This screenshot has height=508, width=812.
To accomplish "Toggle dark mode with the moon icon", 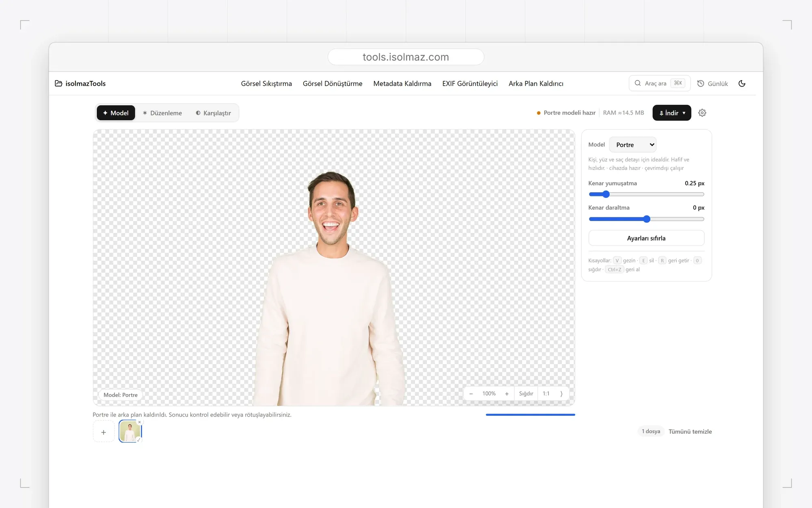I will coord(742,83).
